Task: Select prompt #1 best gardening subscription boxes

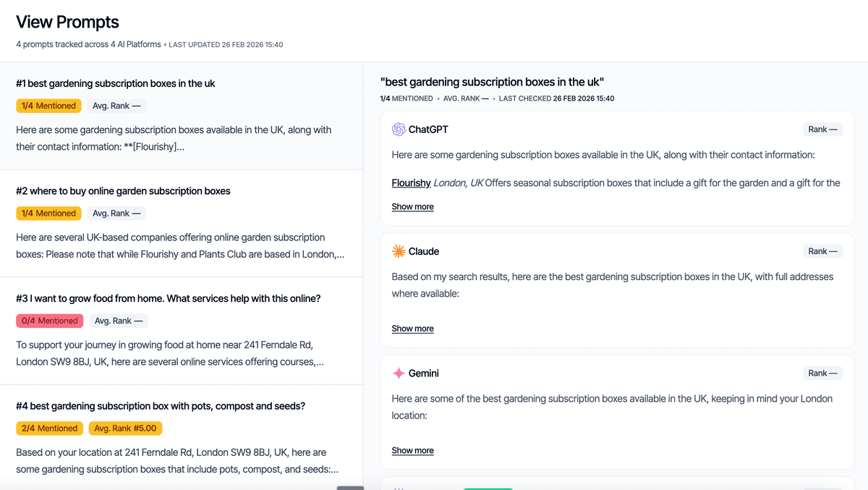Action: [116, 84]
